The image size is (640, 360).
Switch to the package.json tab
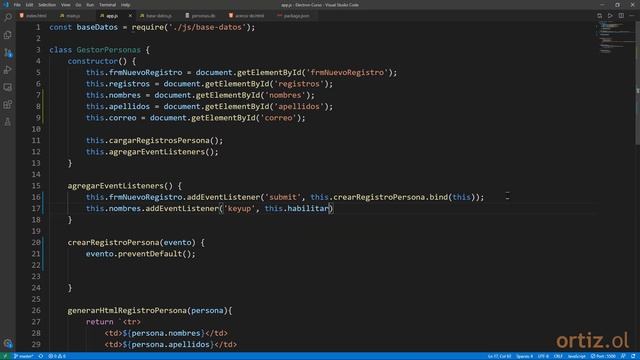(296, 16)
